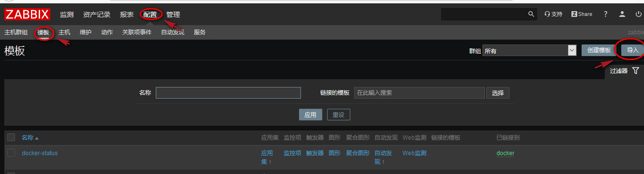
Task: Click the logout power icon
Action: (639, 14)
